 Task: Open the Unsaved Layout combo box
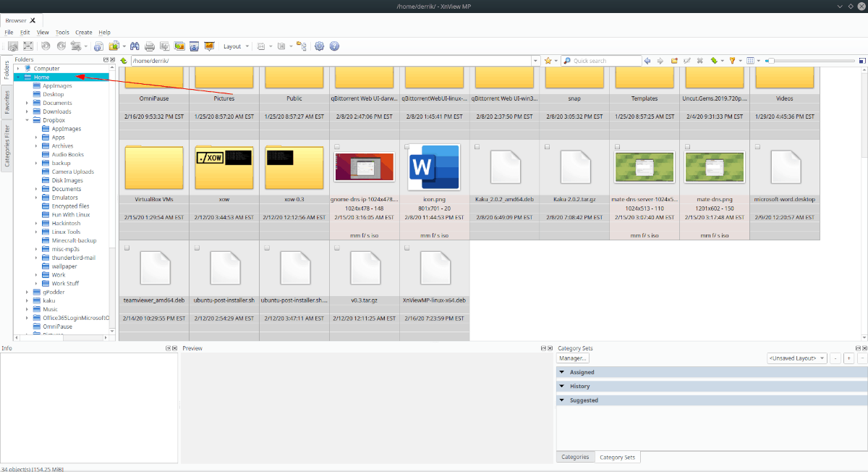[x=796, y=358]
